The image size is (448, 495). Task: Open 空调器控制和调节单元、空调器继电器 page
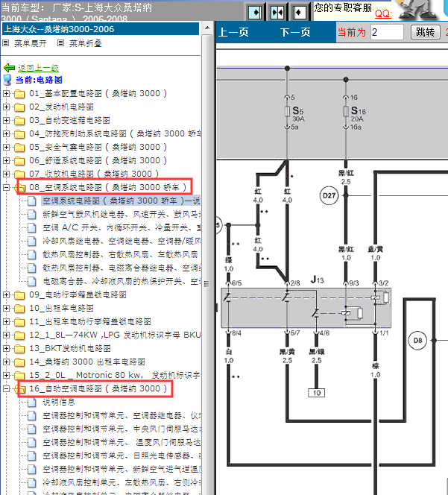click(122, 416)
